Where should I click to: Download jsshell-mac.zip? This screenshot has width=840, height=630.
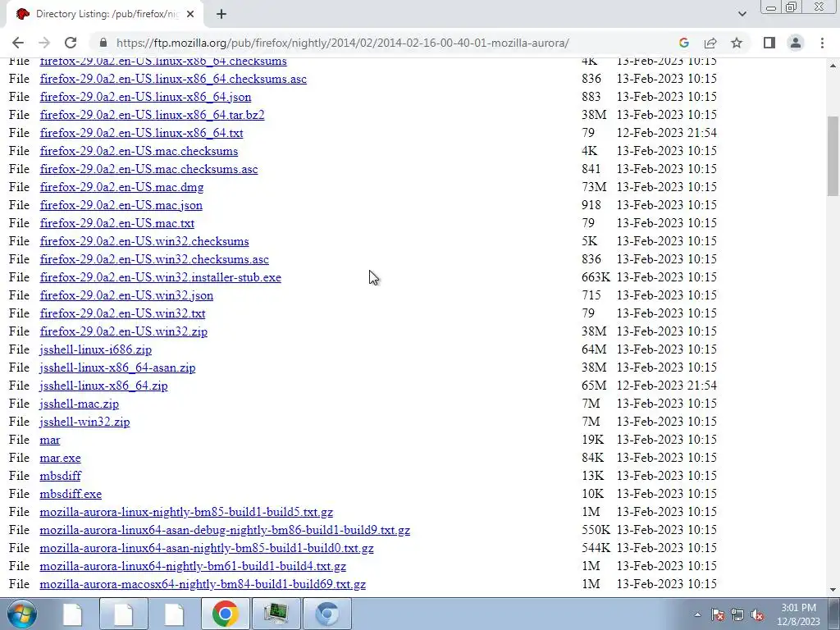point(80,404)
